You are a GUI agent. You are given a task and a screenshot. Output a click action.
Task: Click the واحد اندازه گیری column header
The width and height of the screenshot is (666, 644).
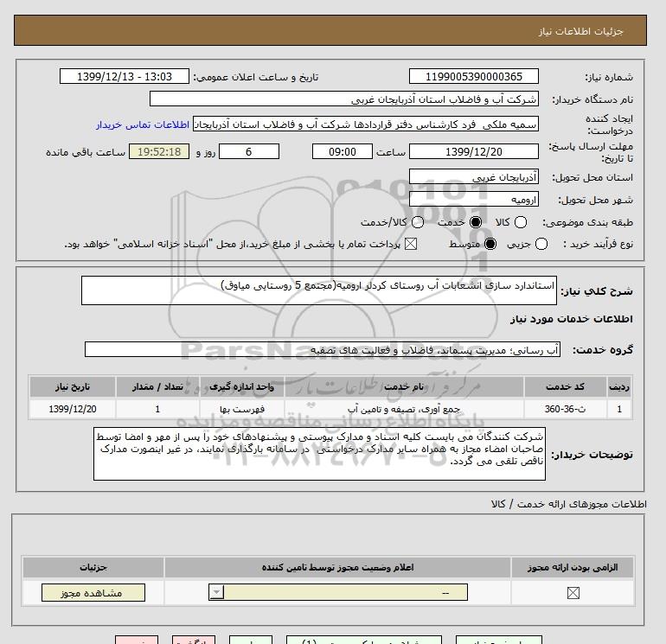click(x=241, y=386)
